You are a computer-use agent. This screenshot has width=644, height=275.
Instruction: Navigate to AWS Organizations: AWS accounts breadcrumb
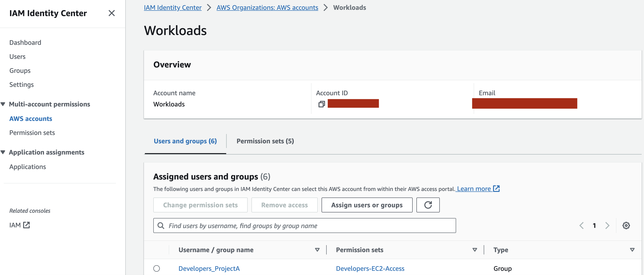(x=267, y=7)
